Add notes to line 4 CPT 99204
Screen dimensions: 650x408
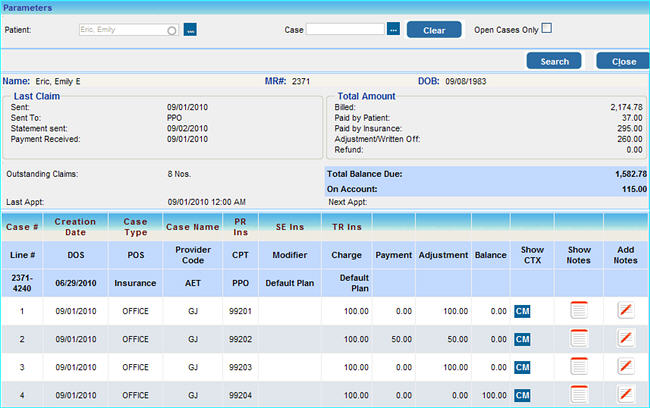coord(626,394)
